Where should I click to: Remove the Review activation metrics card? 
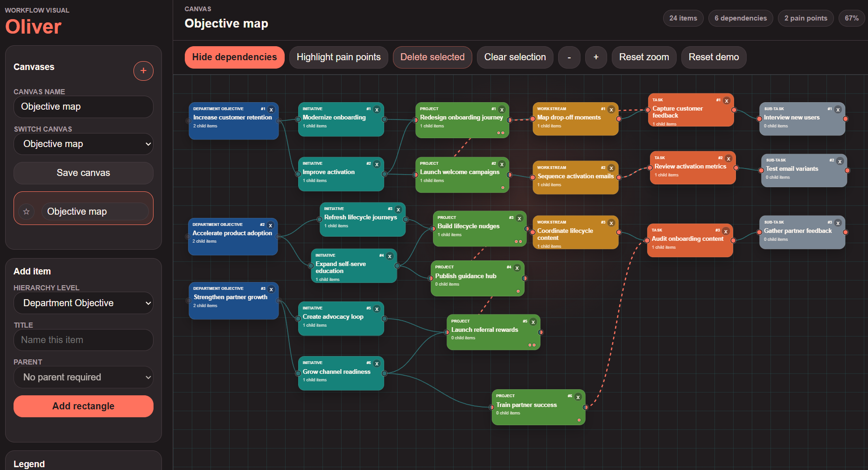tap(728, 159)
